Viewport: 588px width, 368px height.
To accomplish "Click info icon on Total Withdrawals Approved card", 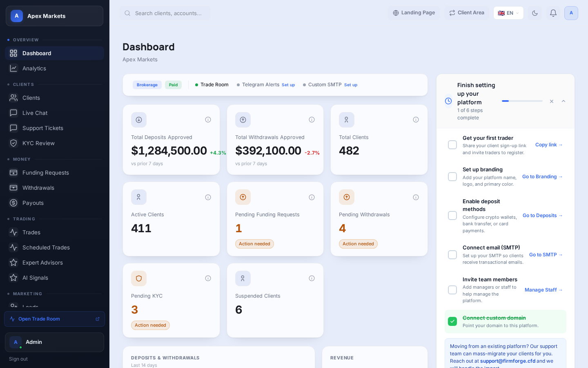I will pos(312,120).
